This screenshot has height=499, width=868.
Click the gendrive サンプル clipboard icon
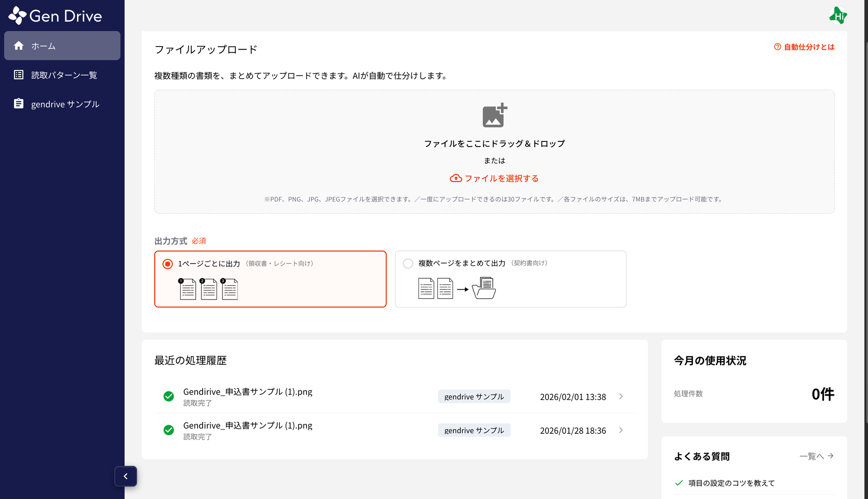point(19,104)
